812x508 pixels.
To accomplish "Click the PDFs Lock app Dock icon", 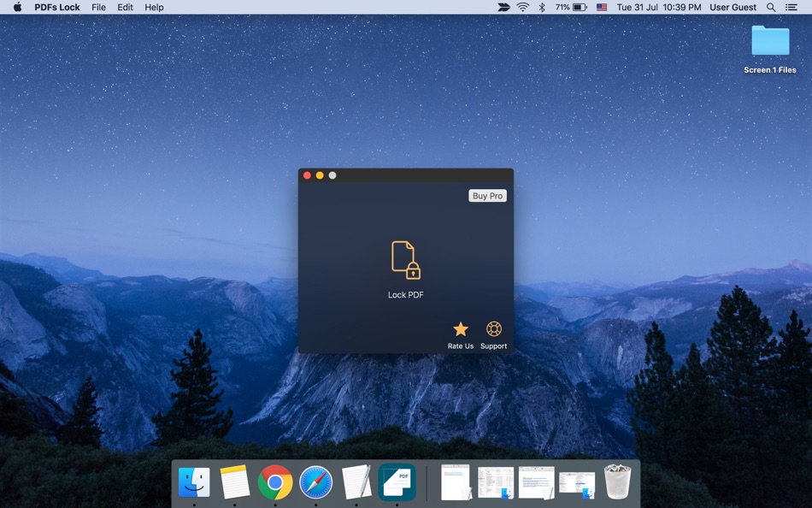I will point(397,482).
